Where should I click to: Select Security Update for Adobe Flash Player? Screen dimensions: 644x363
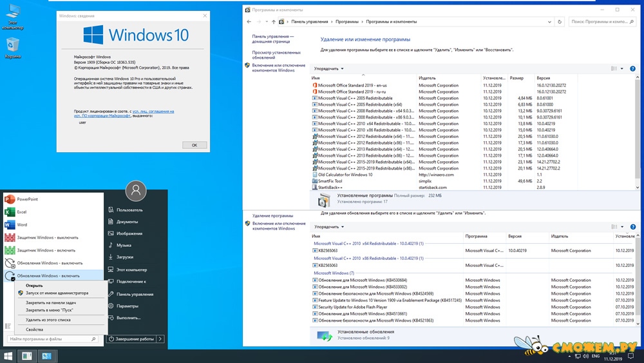coord(352,307)
